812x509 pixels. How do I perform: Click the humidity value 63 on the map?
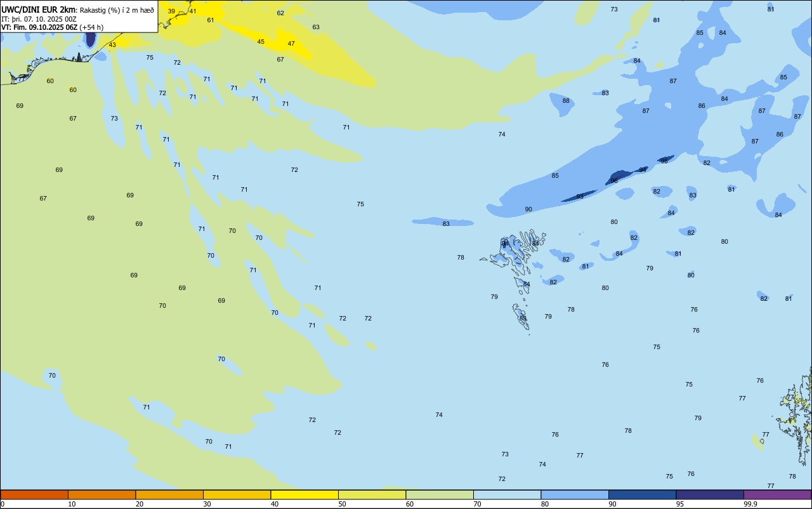click(316, 27)
